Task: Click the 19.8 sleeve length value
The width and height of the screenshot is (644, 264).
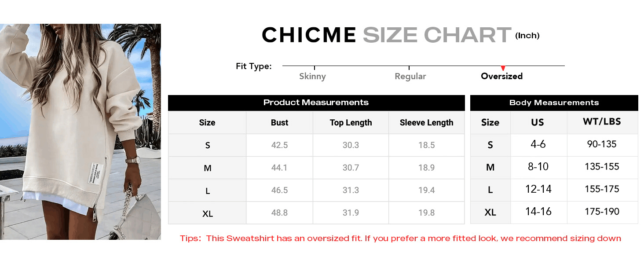Action: coord(426,213)
